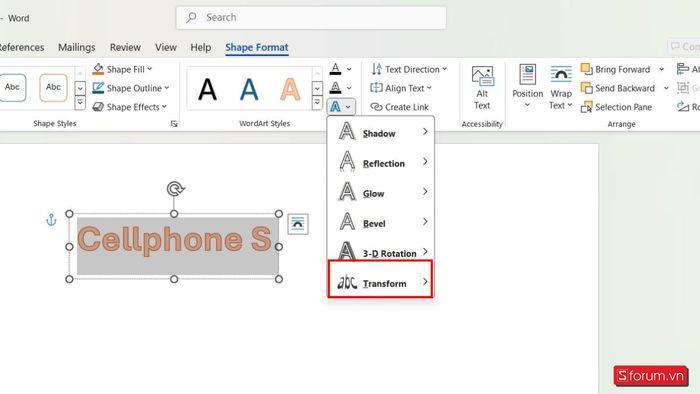This screenshot has height=394, width=700.
Task: Click the Layout Options icon beside text box
Action: [x=298, y=224]
